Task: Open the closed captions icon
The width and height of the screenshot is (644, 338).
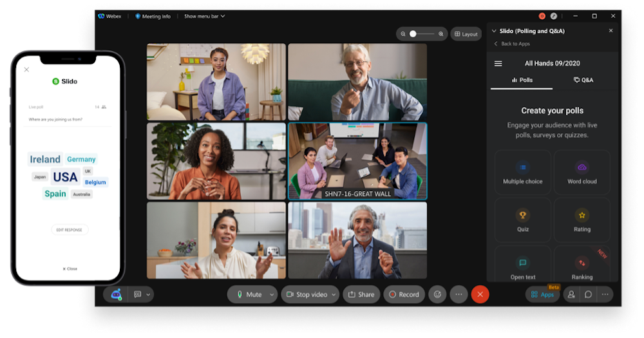Action: (x=138, y=294)
